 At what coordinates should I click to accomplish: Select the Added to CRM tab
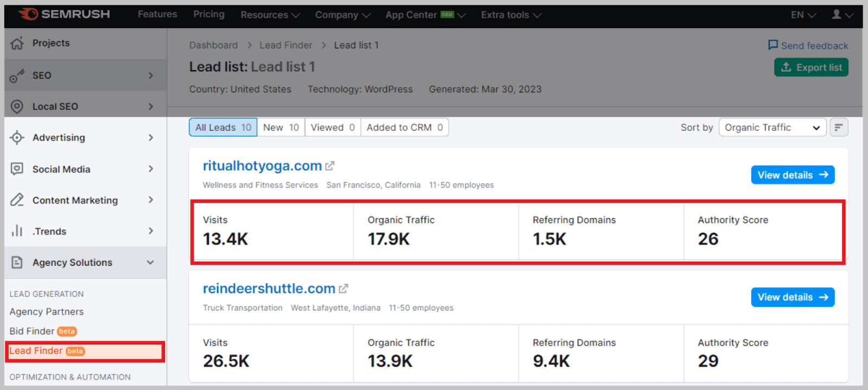405,127
